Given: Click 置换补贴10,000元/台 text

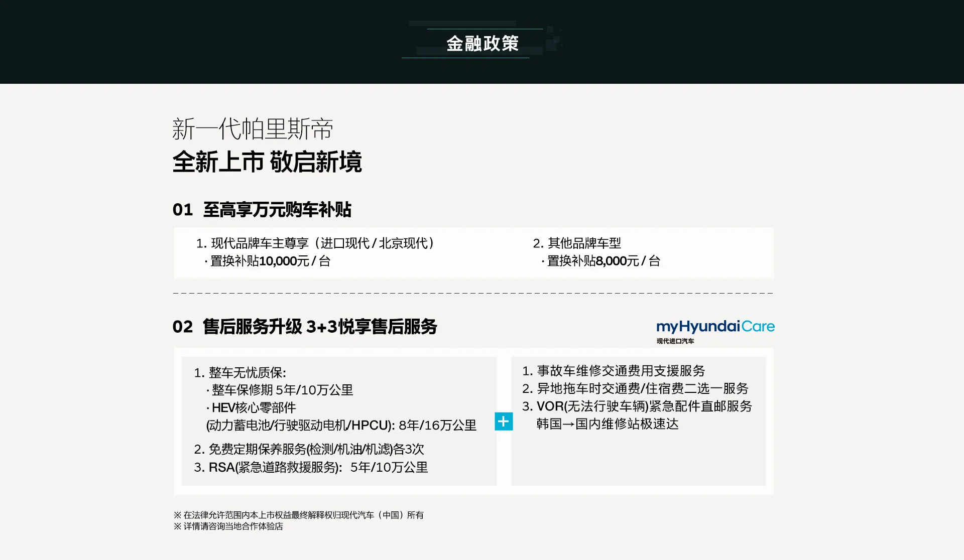Looking at the screenshot, I should [268, 261].
